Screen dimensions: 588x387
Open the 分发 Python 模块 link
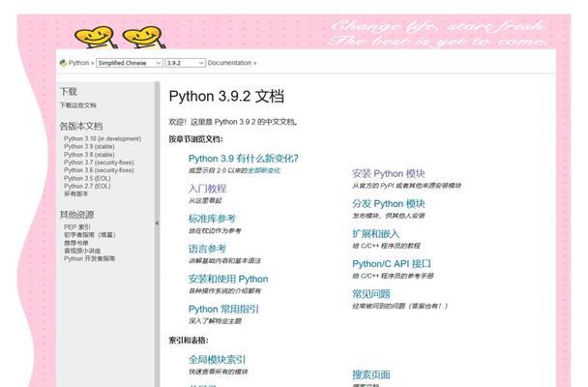click(x=389, y=203)
